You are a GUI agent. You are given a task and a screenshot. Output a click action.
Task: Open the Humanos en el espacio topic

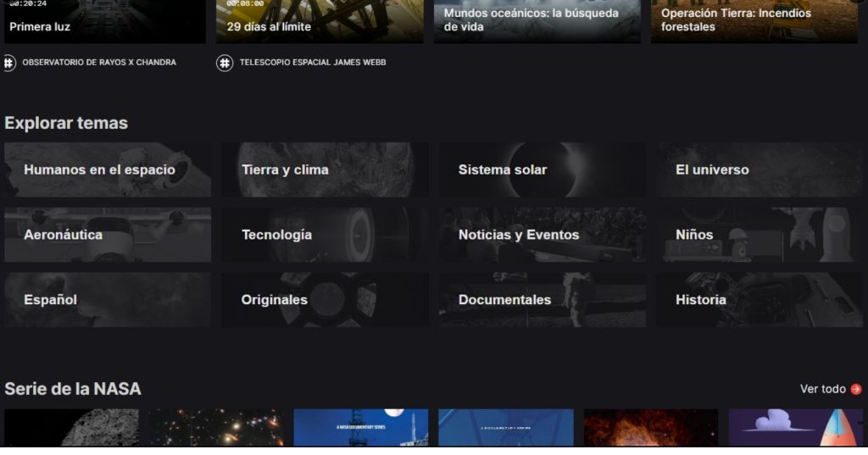[108, 170]
